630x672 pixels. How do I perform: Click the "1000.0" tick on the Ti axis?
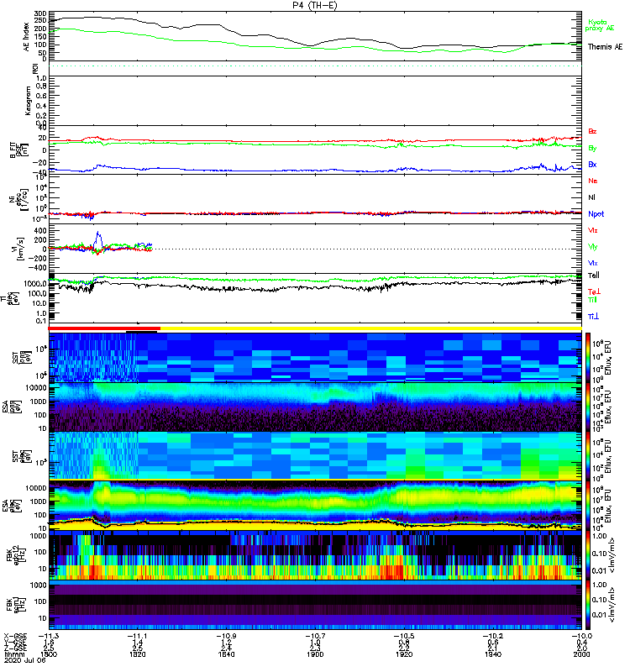(35, 284)
